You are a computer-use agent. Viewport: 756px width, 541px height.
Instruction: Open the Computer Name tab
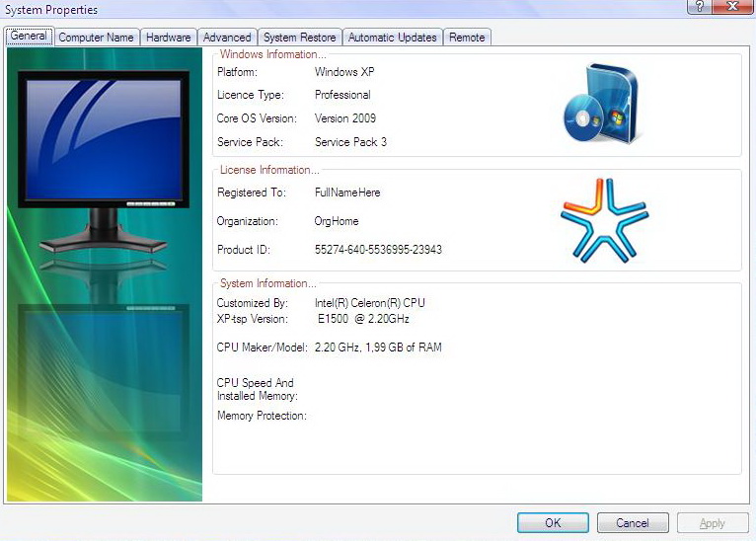click(96, 38)
